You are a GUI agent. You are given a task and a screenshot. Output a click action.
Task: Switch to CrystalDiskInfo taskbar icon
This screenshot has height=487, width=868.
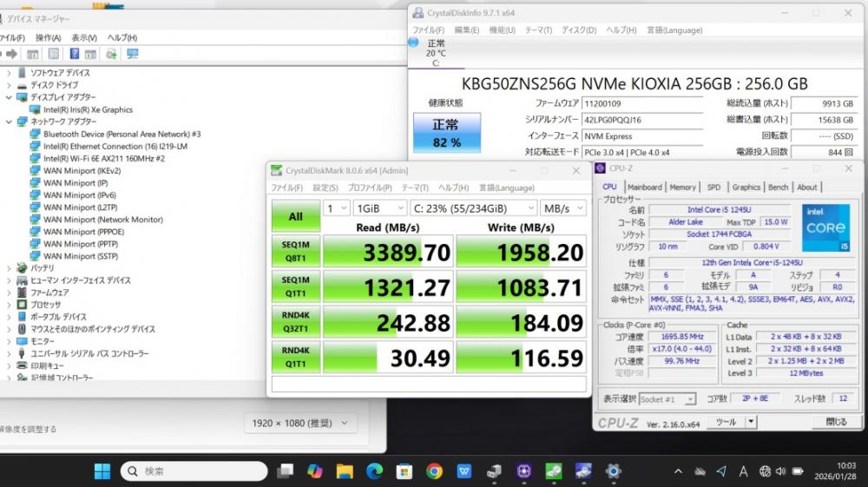583,471
